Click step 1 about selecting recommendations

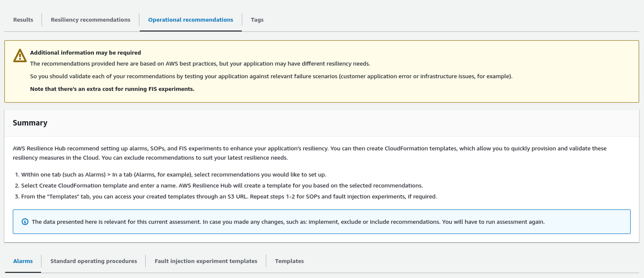click(x=174, y=175)
